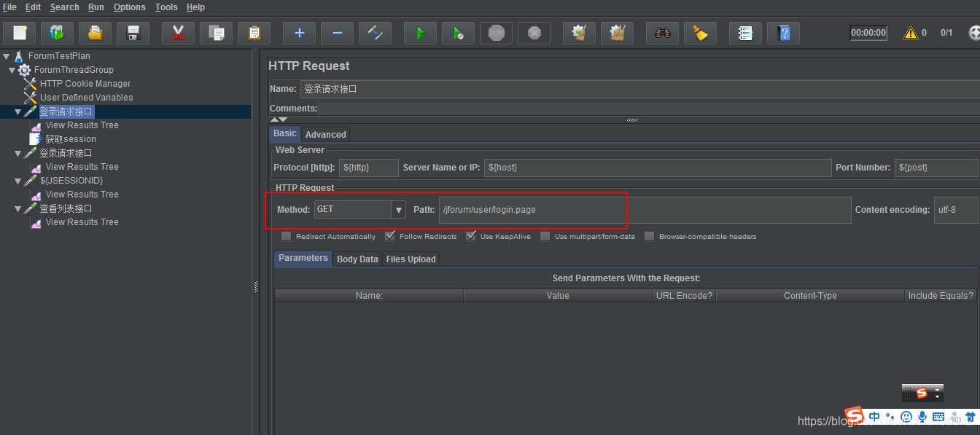The height and width of the screenshot is (435, 980).
Task: Click the Paste clipboard icon
Action: click(254, 33)
